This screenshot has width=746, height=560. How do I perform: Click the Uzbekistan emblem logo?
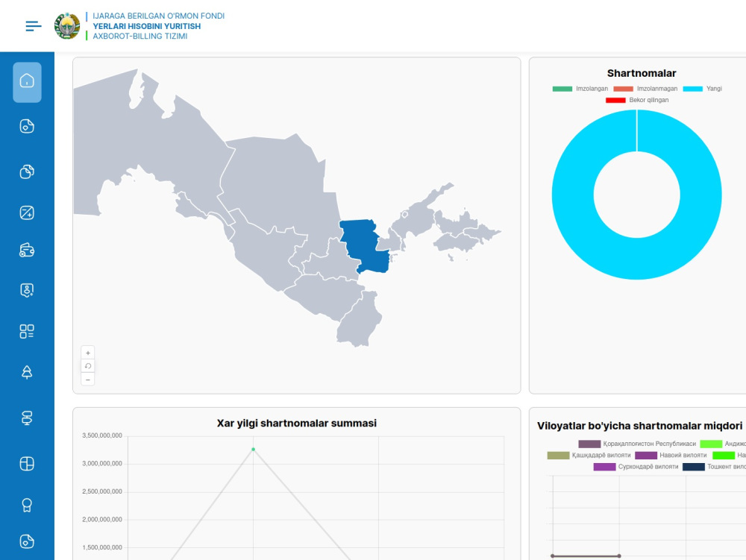pos(67,26)
